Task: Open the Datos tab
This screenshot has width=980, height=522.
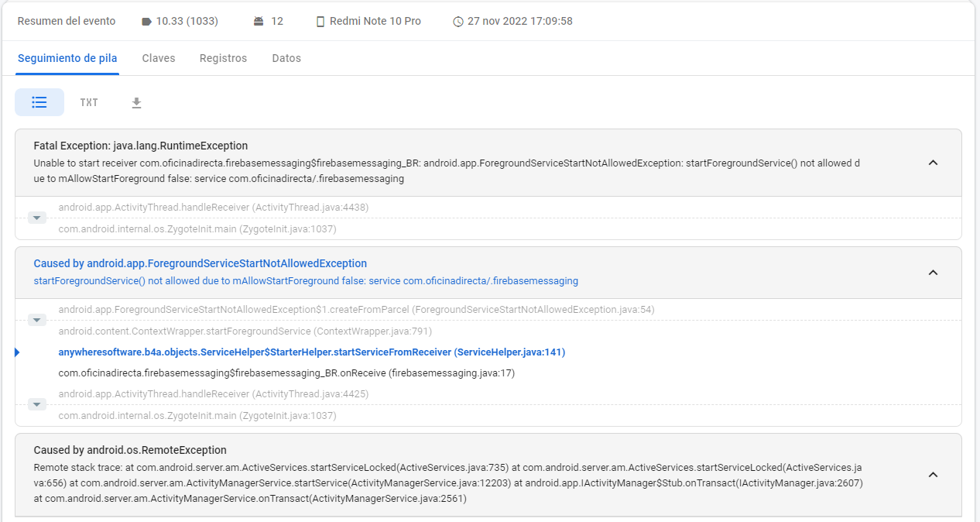Action: [286, 58]
